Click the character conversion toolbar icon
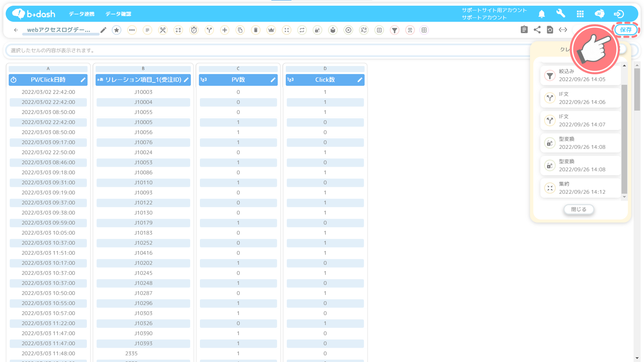Image resolution: width=644 pixels, height=362 pixels. tap(364, 30)
